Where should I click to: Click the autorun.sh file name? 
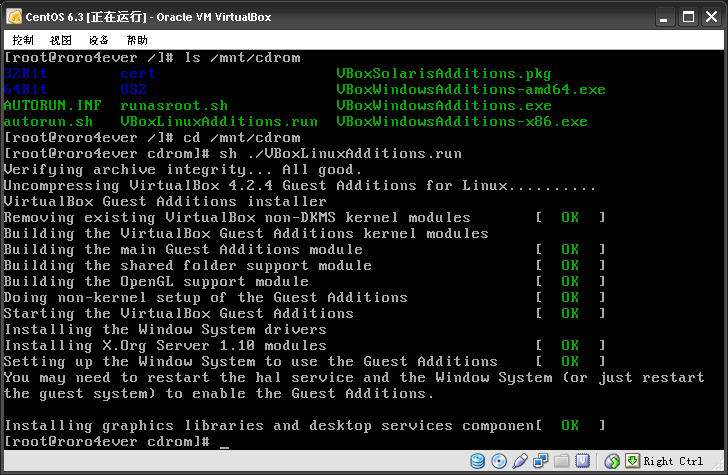48,122
